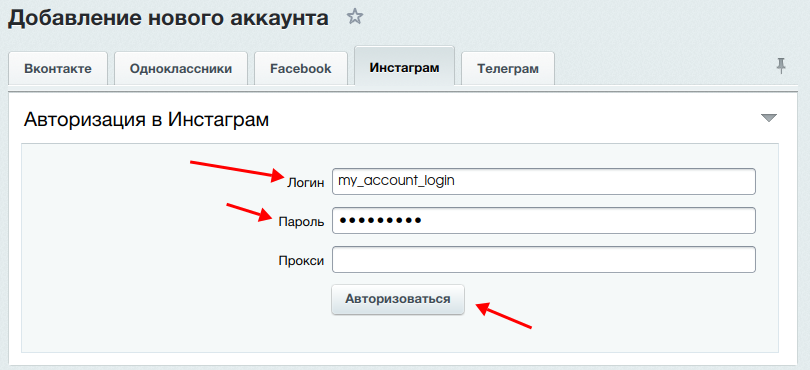Switch to the Вконтакте tab
Screen dimensions: 810x370
(58, 68)
